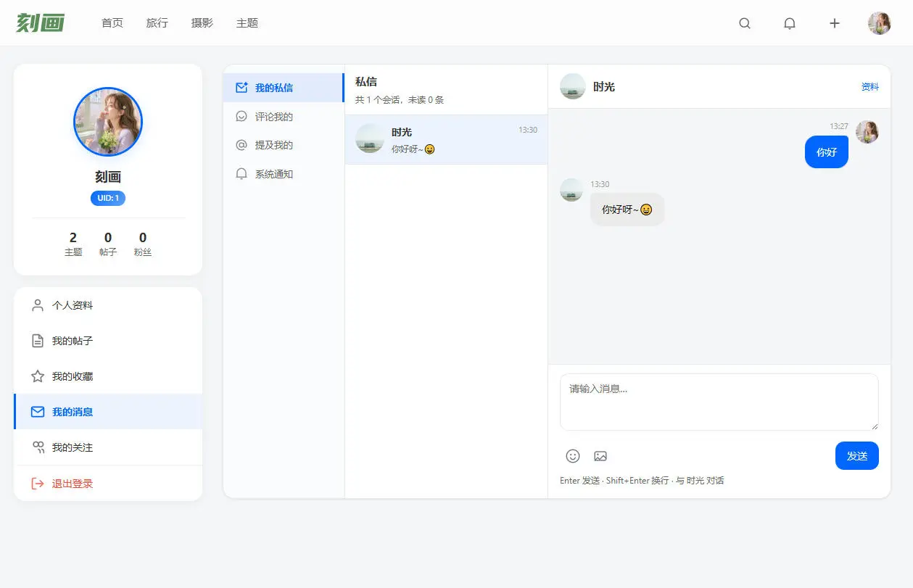Viewport: 913px width, 588px height.
Task: Click 时光 avatar in conversation list
Action: point(370,138)
